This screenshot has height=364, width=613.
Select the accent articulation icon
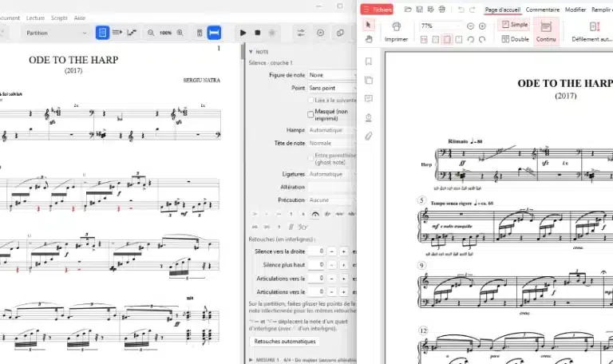tap(255, 214)
